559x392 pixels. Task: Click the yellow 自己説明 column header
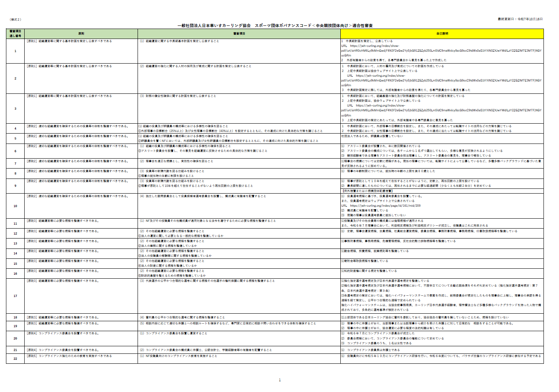(x=442, y=34)
